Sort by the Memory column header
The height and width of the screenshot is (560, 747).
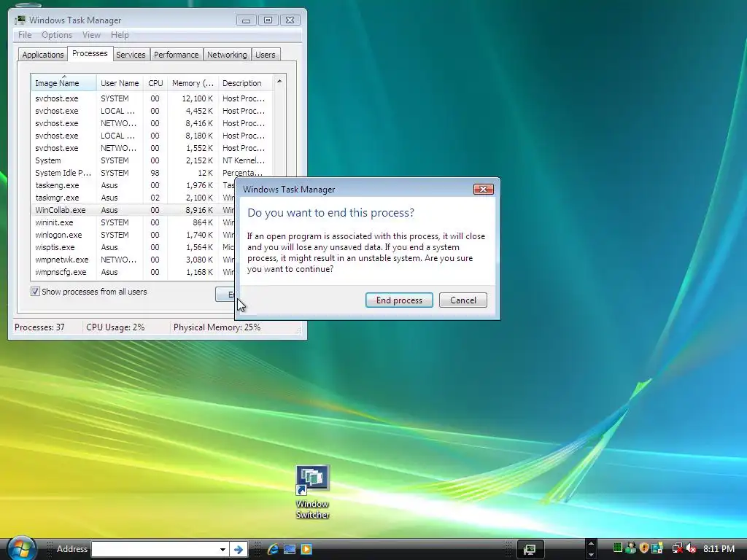pos(193,83)
